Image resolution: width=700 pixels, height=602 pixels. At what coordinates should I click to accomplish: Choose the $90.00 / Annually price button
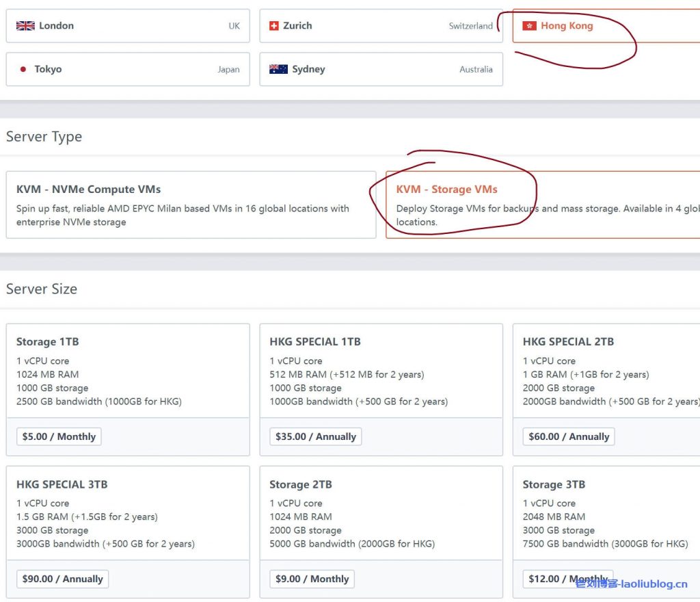(62, 579)
